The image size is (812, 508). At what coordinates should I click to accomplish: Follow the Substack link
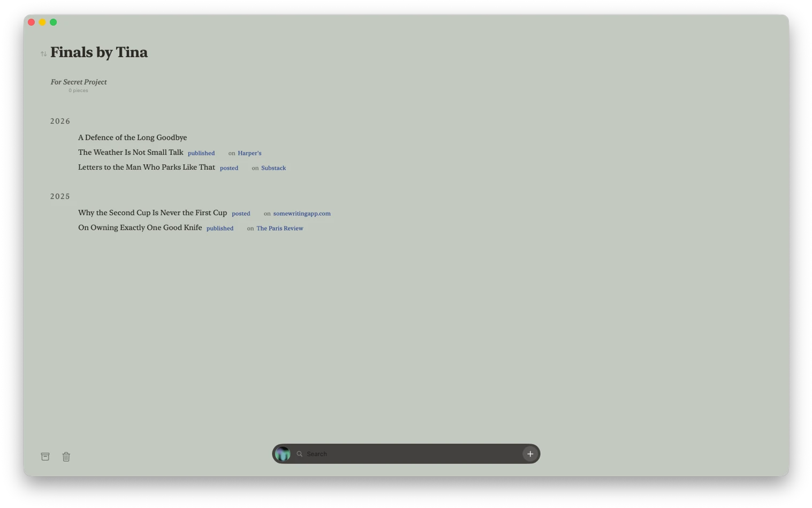point(274,168)
